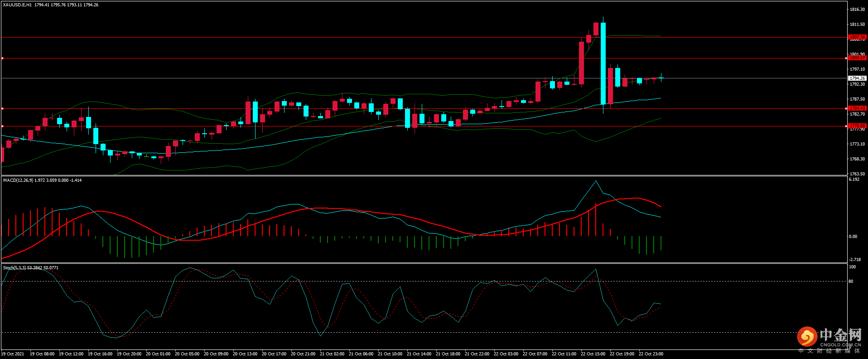The image size is (868, 359).
Task: Click the 22 Oct 15:00 time label
Action: [x=593, y=354]
